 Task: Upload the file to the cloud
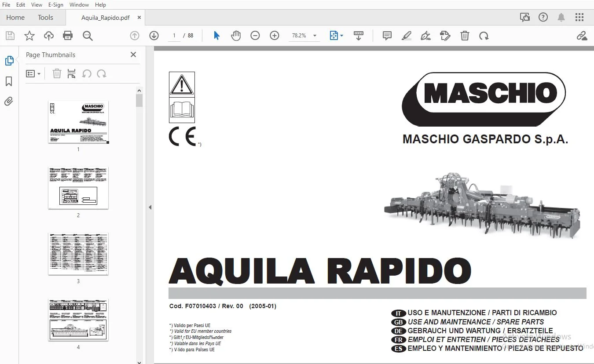(48, 36)
